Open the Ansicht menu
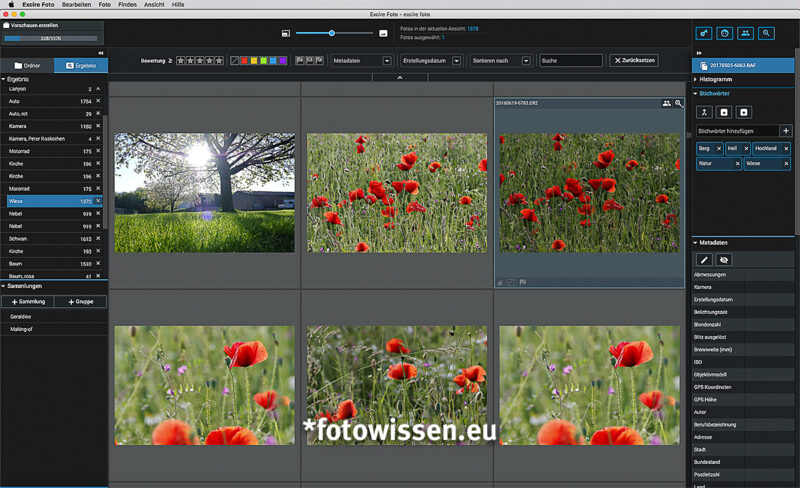The width and height of the screenshot is (800, 488). (x=154, y=5)
